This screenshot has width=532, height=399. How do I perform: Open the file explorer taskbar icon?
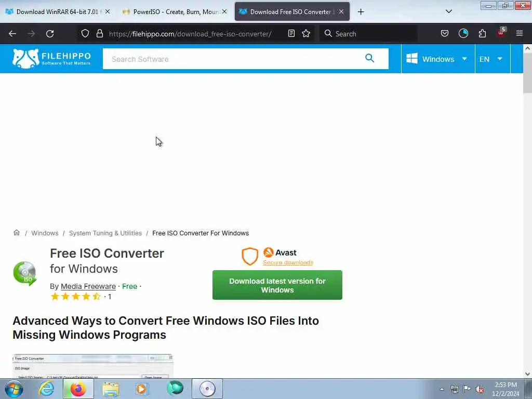[x=111, y=389]
